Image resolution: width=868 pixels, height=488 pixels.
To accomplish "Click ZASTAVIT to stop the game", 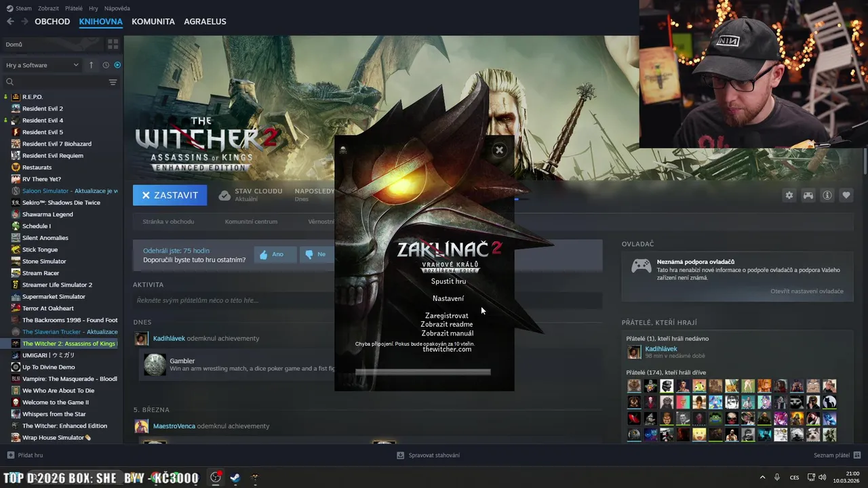I will 170,195.
